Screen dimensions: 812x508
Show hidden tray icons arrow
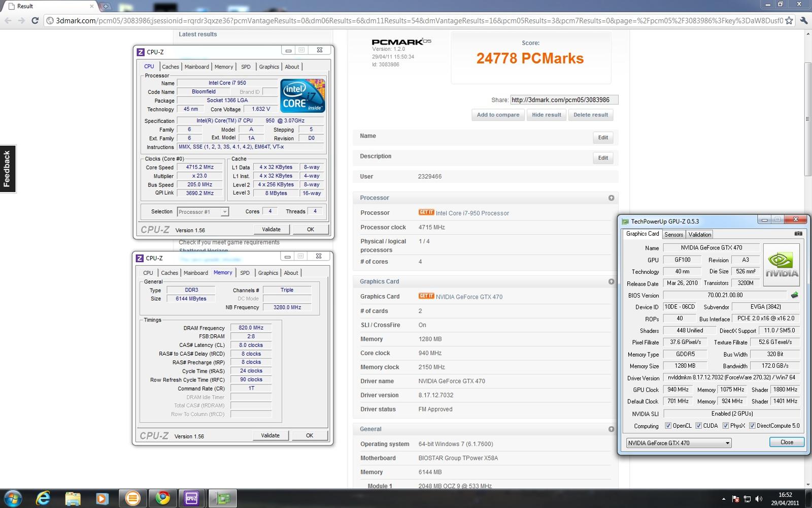point(724,499)
